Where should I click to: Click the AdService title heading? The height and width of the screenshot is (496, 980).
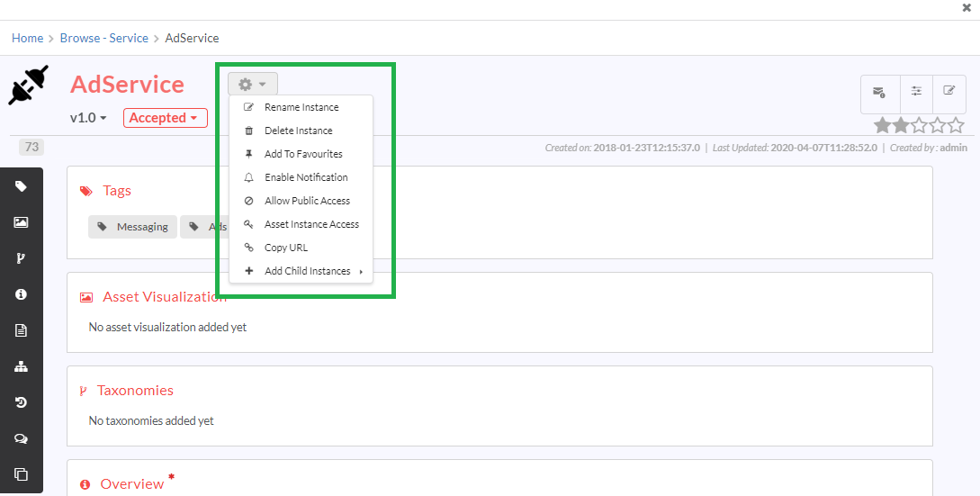click(128, 84)
